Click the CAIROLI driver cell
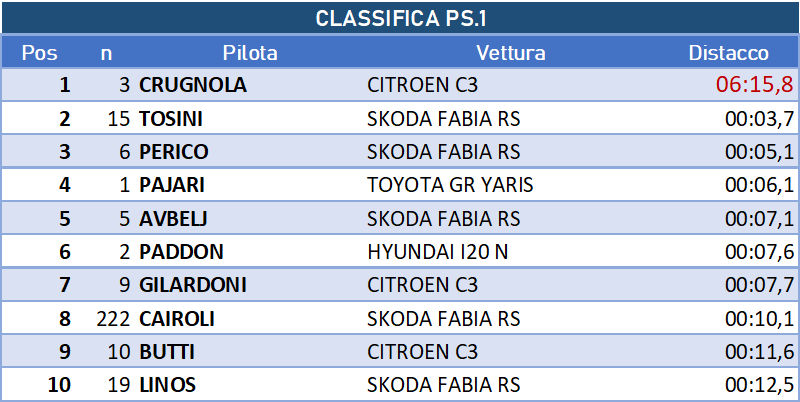 (177, 319)
